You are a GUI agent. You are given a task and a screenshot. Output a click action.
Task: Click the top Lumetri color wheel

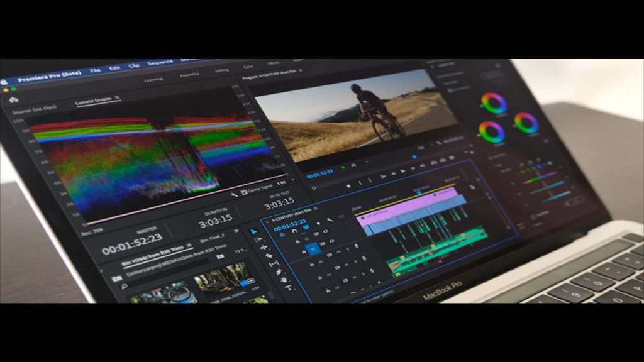pyautogui.click(x=494, y=102)
